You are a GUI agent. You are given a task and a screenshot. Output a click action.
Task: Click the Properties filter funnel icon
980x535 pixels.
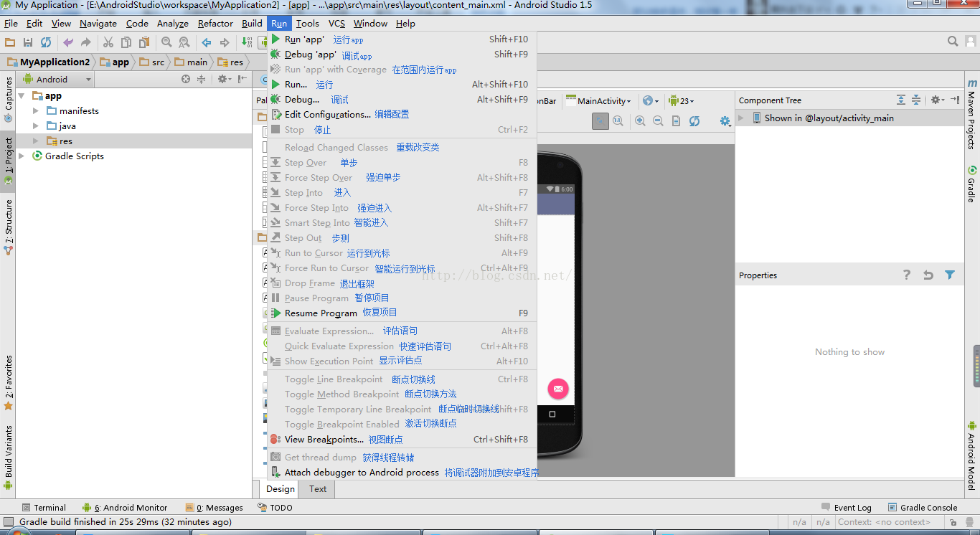[950, 275]
